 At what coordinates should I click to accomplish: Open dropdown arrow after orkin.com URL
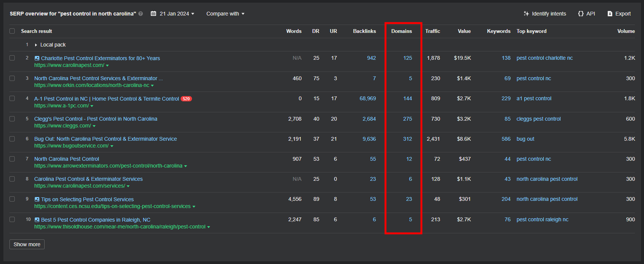[152, 86]
